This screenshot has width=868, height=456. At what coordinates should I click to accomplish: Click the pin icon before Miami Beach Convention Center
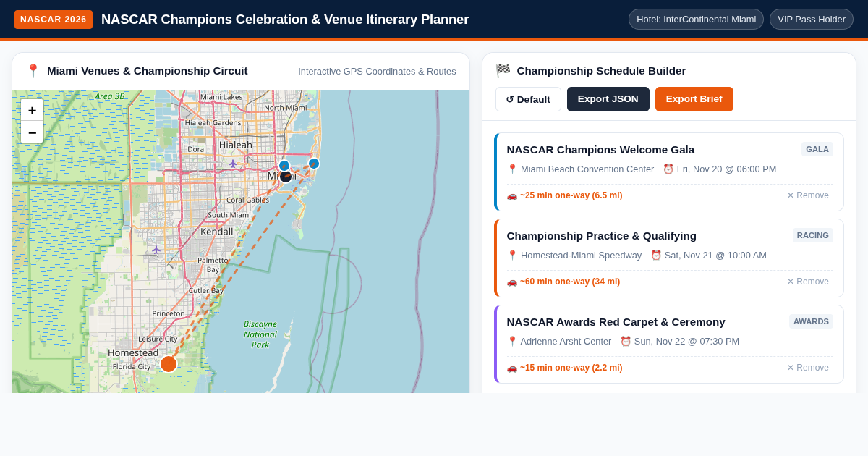(512, 169)
